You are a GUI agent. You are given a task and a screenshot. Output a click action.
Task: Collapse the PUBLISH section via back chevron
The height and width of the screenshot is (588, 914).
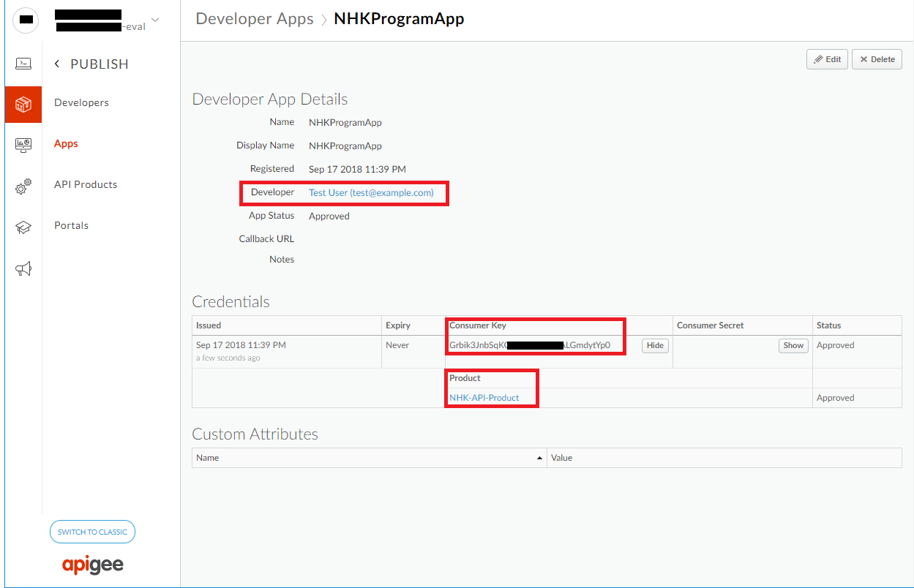(x=58, y=64)
